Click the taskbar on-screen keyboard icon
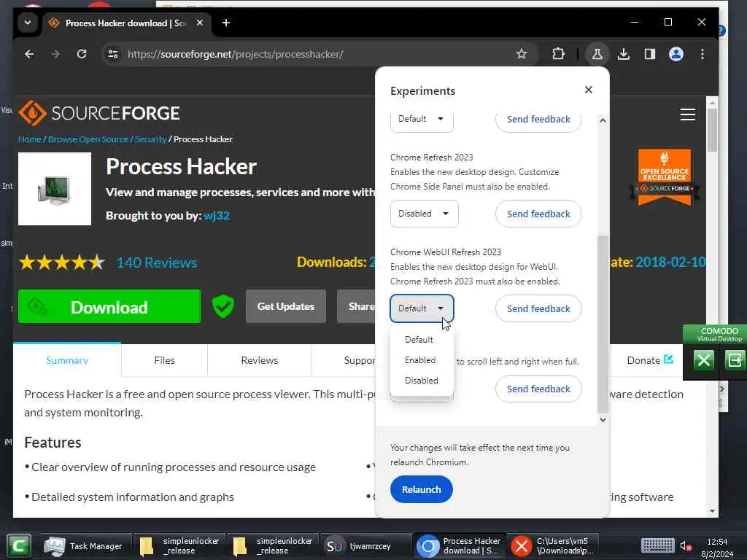 coord(657,545)
